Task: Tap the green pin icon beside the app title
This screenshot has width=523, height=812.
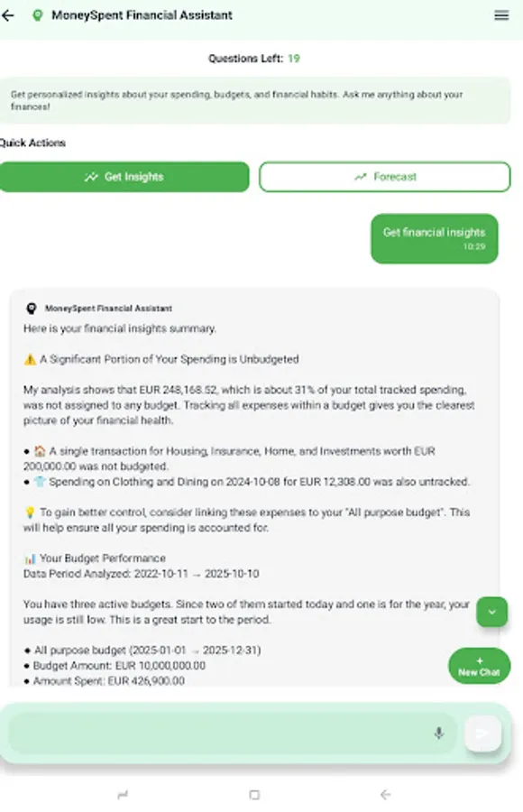Action: click(37, 15)
